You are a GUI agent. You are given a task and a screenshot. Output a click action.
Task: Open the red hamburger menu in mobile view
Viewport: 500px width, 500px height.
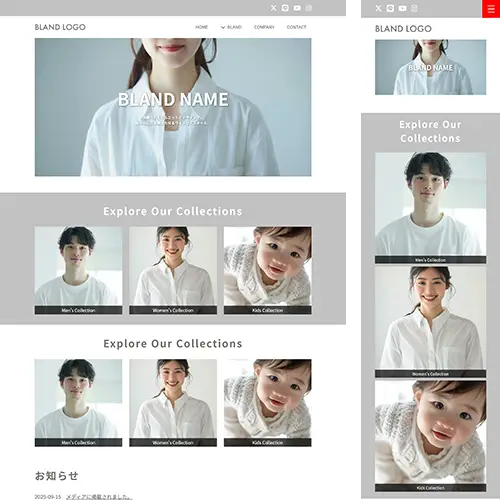tap(491, 9)
